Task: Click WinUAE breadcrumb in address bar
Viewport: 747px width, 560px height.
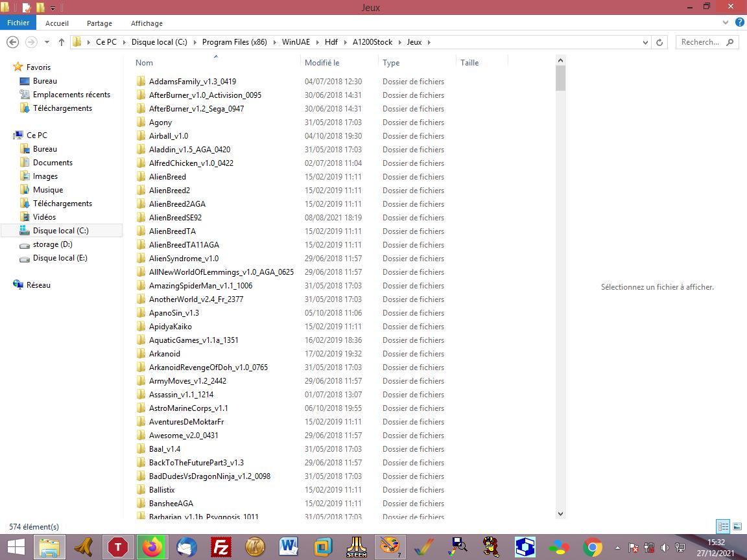Action: (x=296, y=42)
